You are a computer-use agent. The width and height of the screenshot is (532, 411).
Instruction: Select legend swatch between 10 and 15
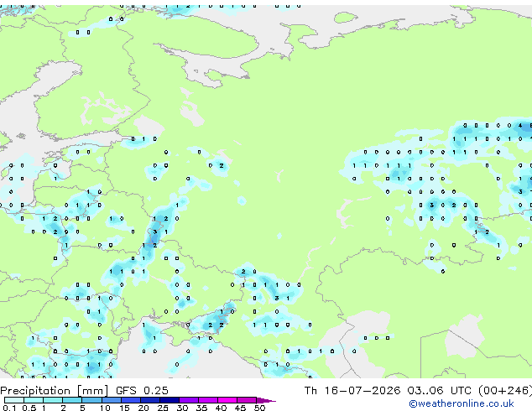(111, 400)
